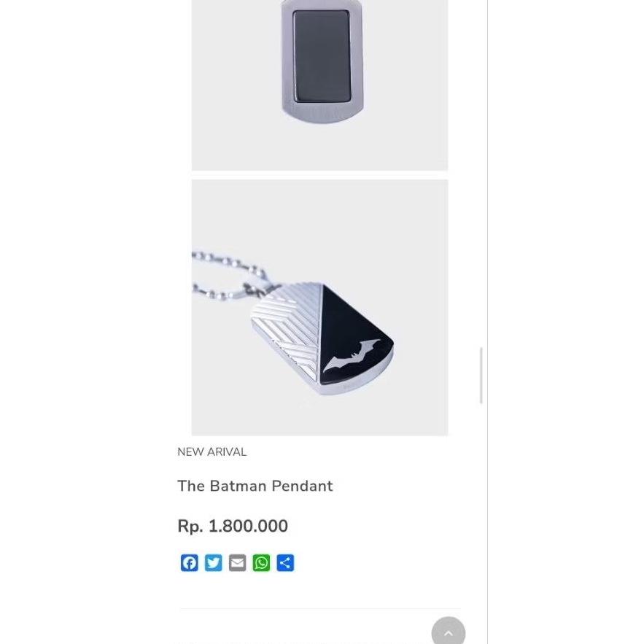Send the pendant link through WhatsApp

[x=261, y=562]
